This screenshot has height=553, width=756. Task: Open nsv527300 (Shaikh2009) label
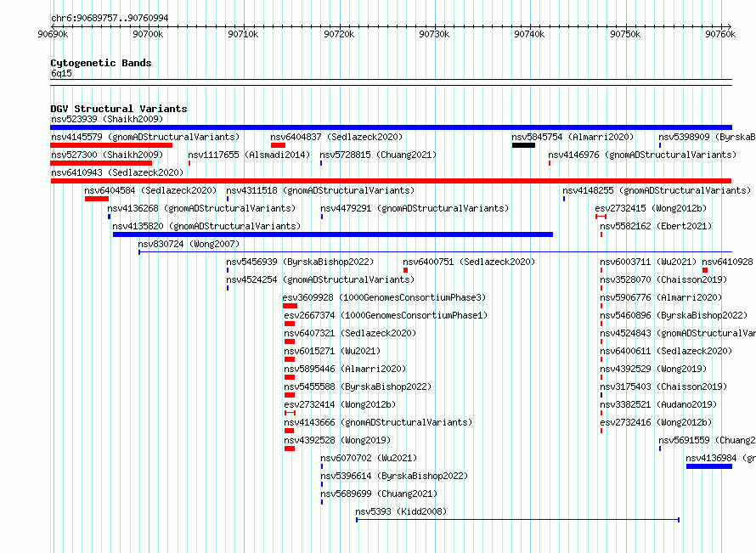[x=107, y=155]
